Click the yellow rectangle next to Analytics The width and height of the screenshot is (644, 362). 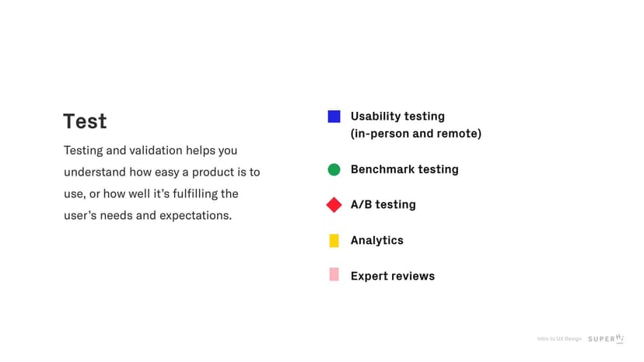pyautogui.click(x=334, y=241)
